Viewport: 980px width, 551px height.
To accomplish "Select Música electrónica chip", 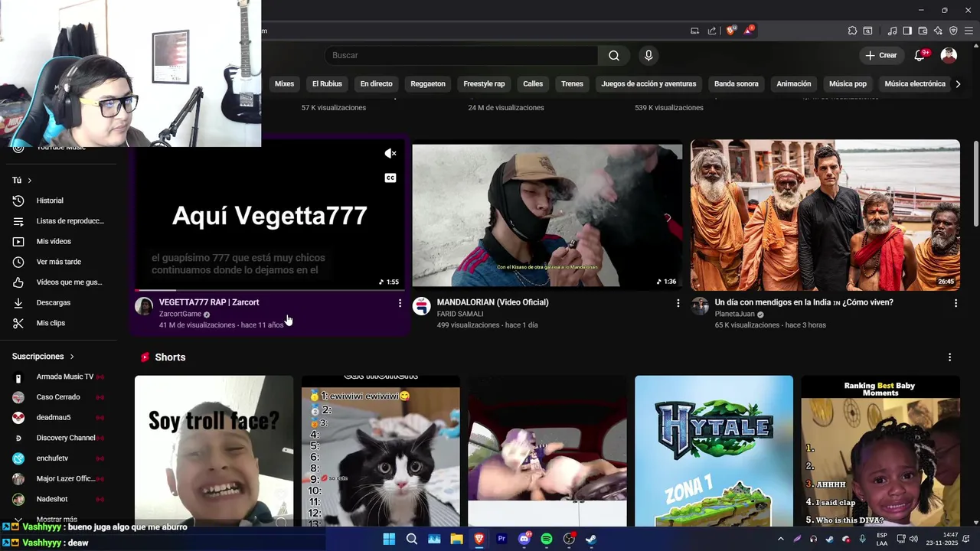I will point(915,84).
